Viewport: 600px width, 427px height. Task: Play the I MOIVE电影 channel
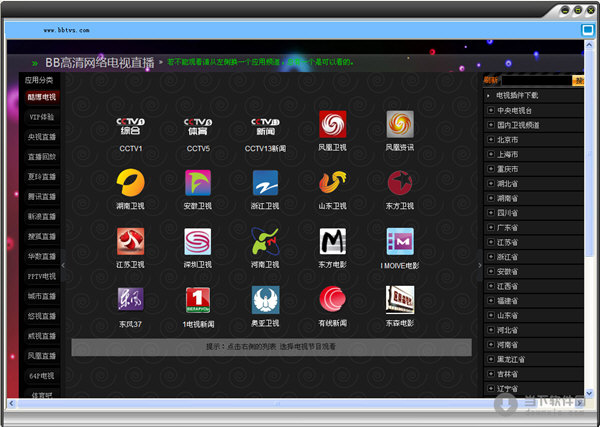pyautogui.click(x=400, y=241)
